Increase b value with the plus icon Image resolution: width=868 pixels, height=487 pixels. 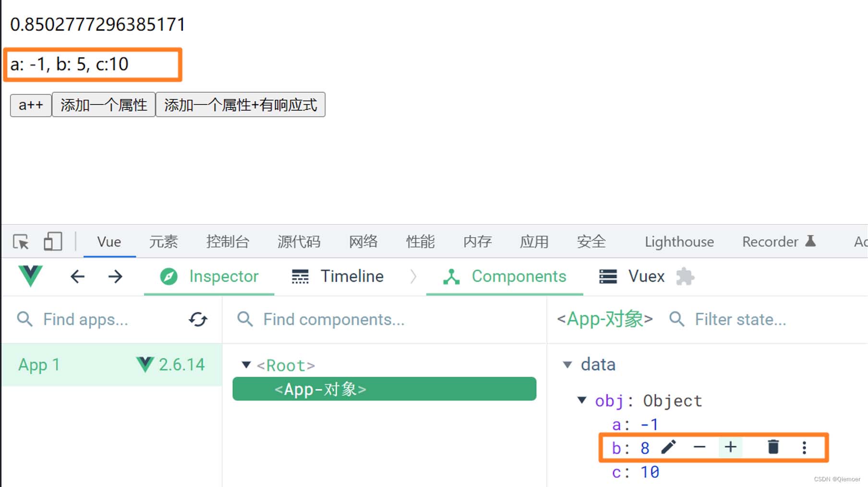731,447
